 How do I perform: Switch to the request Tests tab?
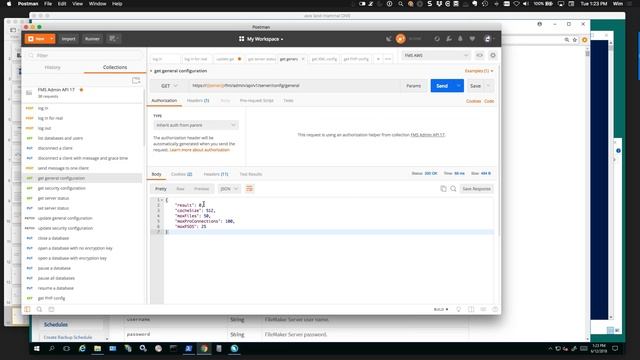288,100
